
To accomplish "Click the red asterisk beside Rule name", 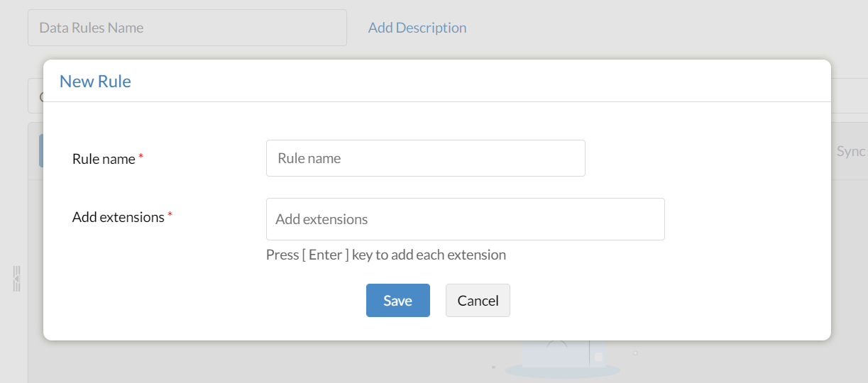I will click(x=141, y=157).
